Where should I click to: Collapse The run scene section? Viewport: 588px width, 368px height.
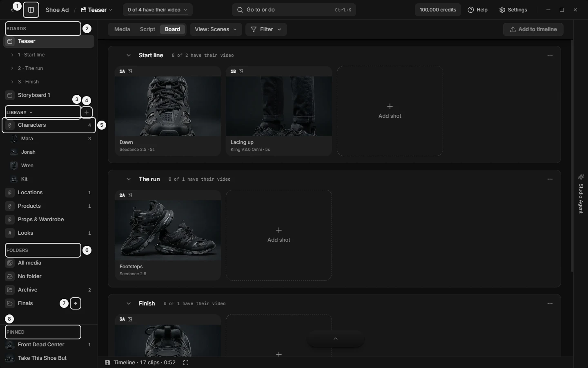tap(129, 179)
